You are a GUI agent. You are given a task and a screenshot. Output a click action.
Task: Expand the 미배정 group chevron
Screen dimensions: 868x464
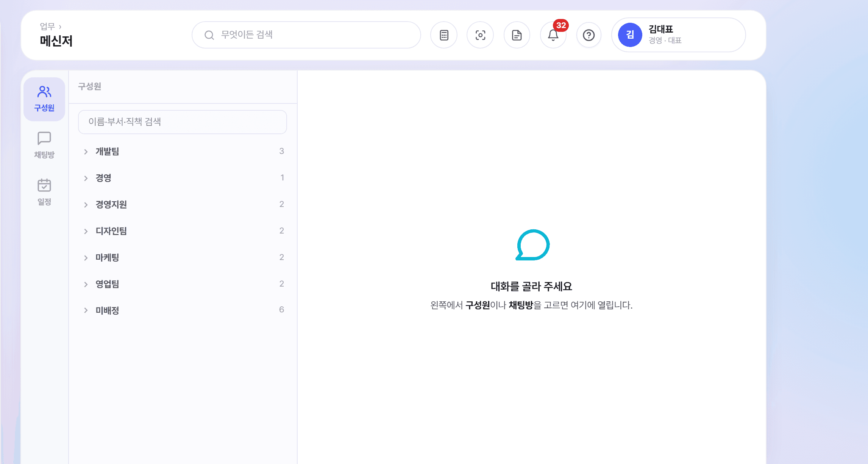point(86,310)
